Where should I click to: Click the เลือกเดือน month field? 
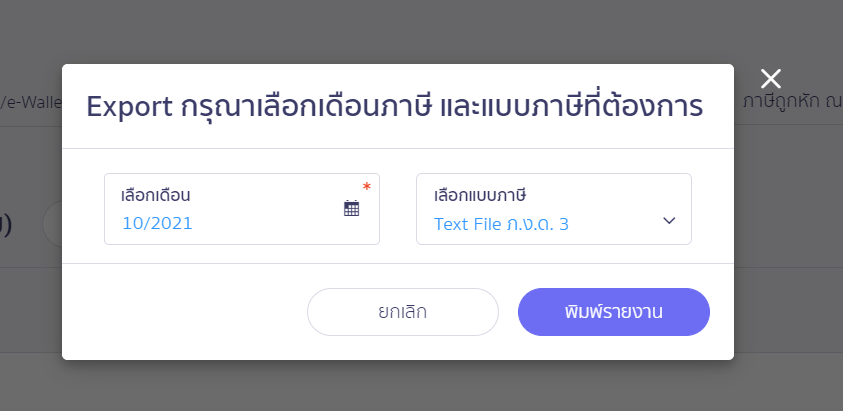(241, 209)
